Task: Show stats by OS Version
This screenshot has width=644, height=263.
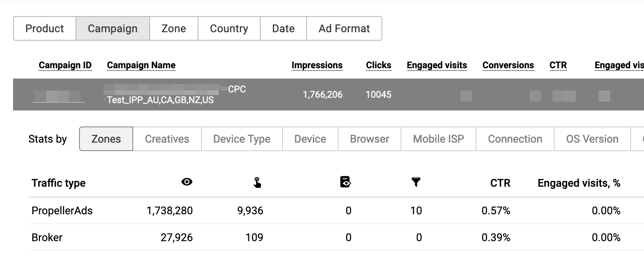Action: (x=592, y=139)
